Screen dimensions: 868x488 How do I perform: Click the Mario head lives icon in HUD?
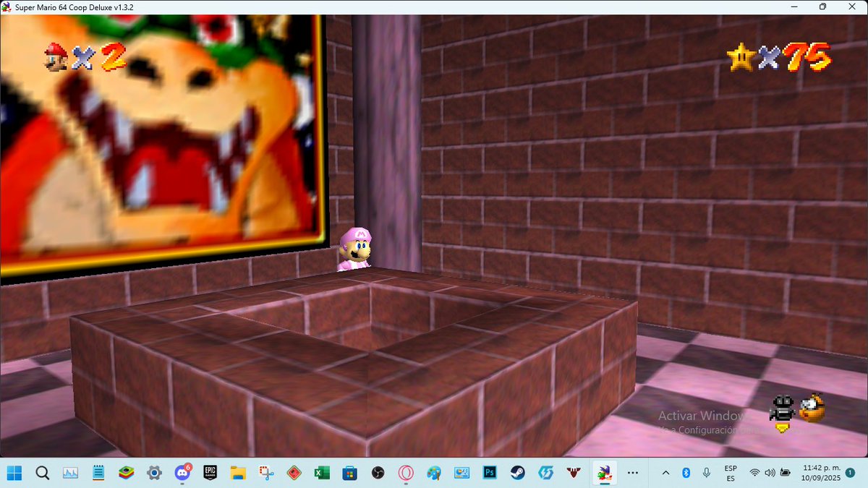[56, 56]
